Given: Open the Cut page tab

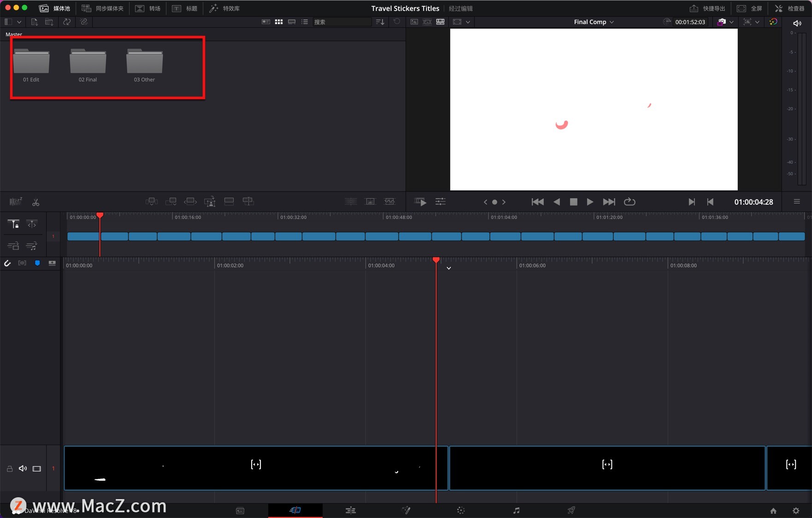Looking at the screenshot, I should click(295, 510).
